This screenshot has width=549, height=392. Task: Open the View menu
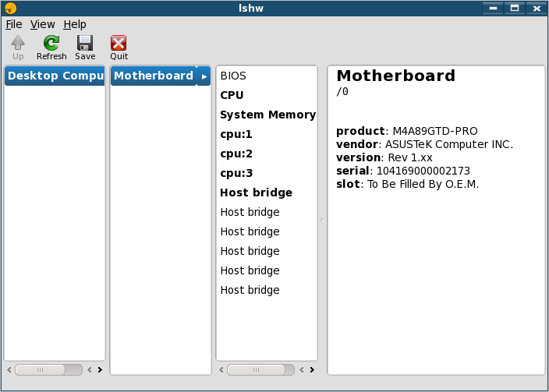[42, 24]
